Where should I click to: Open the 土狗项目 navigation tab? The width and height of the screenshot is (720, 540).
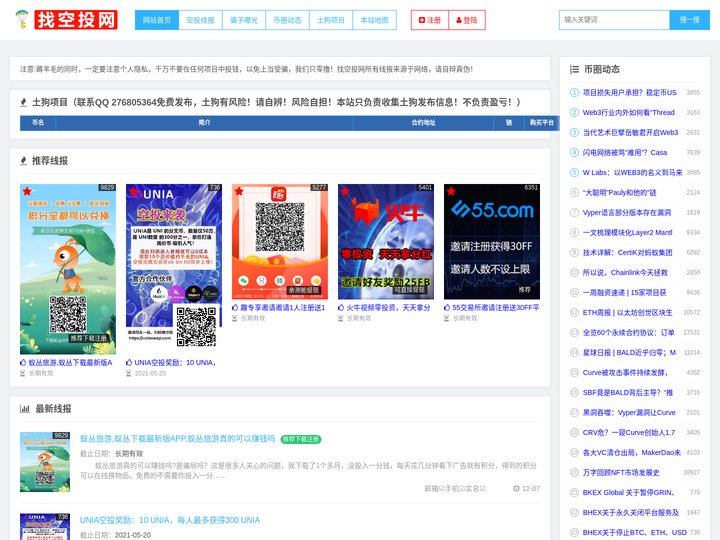[331, 20]
